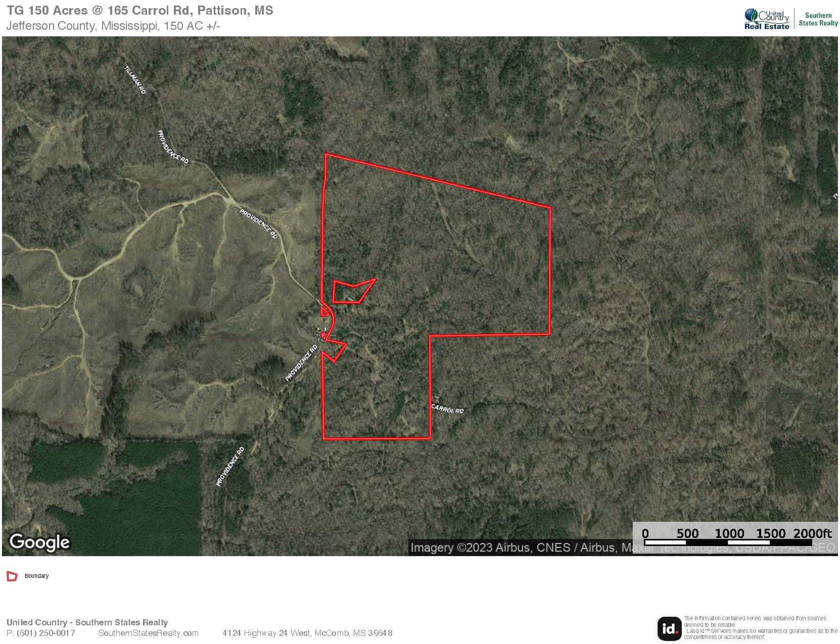Click the map title TG 150 Acres
The height and width of the screenshot is (644, 840).
(140, 11)
